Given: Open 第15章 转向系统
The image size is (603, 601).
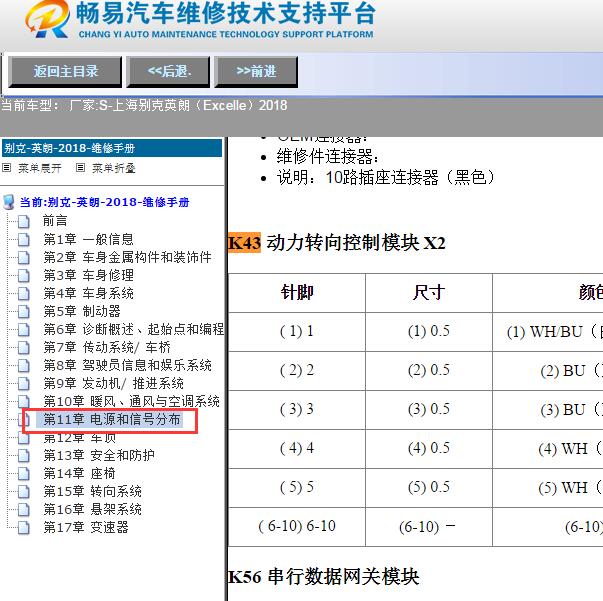Looking at the screenshot, I should (92, 491).
